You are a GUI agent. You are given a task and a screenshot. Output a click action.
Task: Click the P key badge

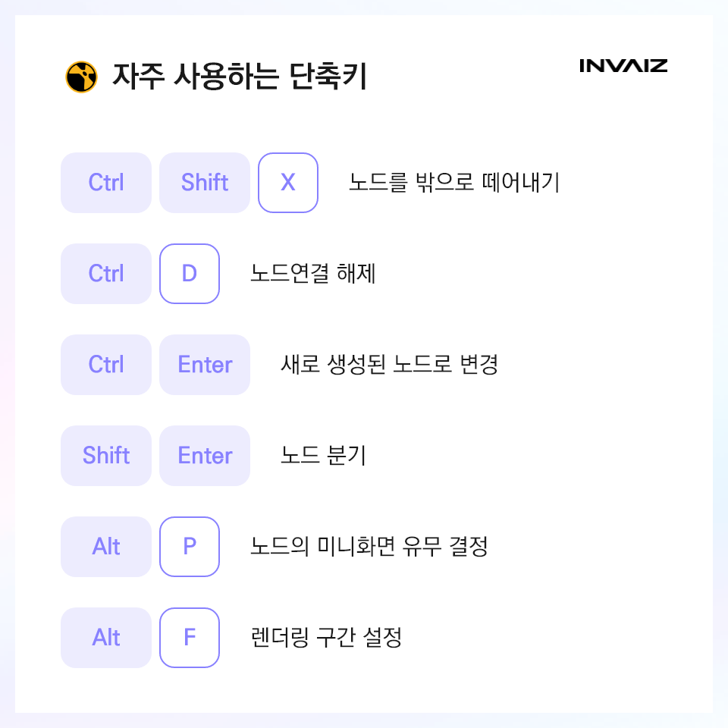(x=190, y=547)
